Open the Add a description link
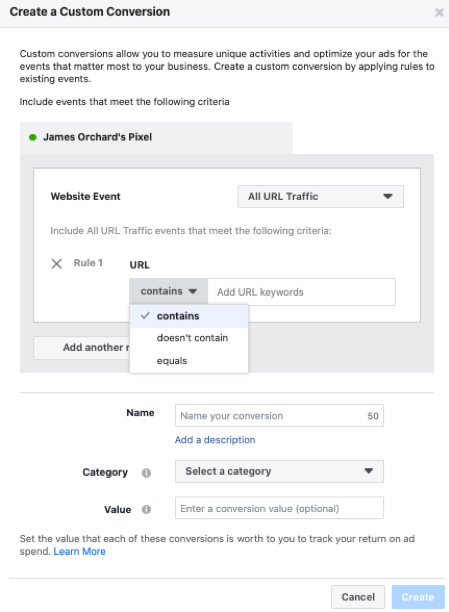 [x=215, y=440]
